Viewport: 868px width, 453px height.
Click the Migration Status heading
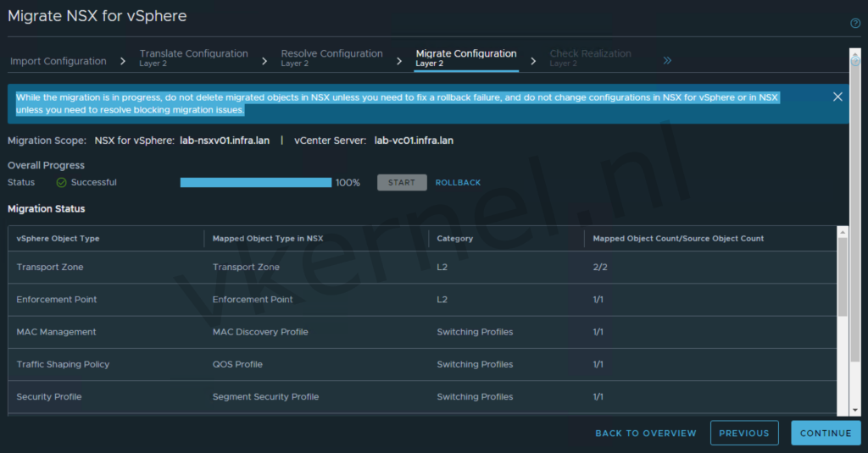(x=46, y=208)
